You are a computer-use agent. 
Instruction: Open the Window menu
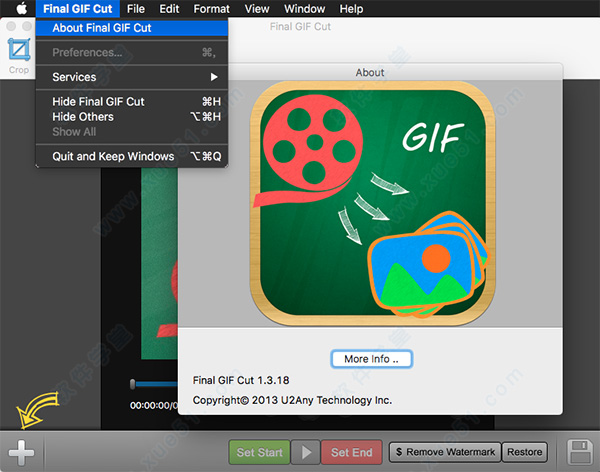pos(305,8)
